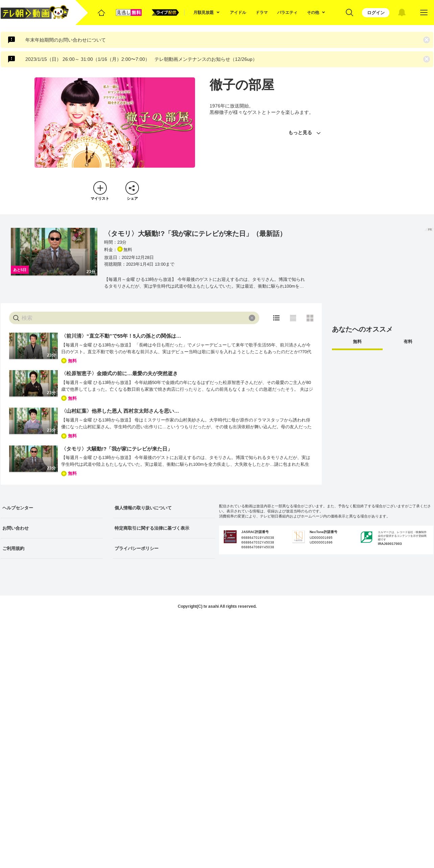Open the hamburger menu

424,13
